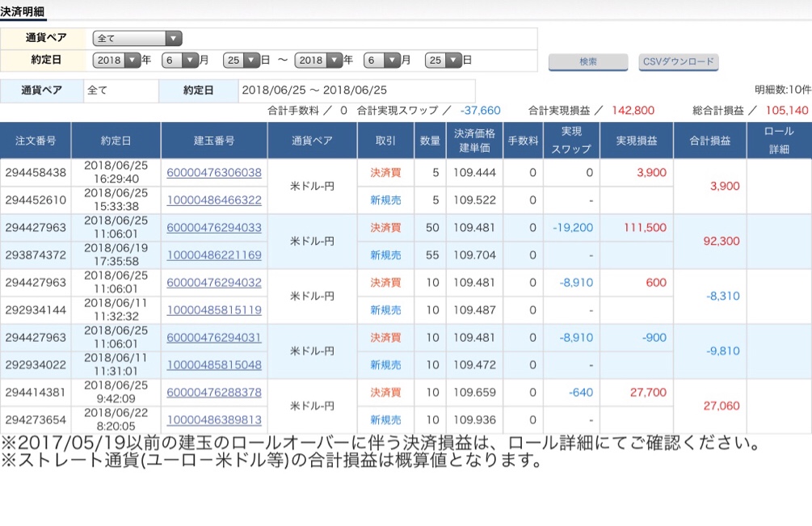Image resolution: width=812 pixels, height=526 pixels.
Task: Click position number 10000485815119
Action: pyautogui.click(x=214, y=309)
